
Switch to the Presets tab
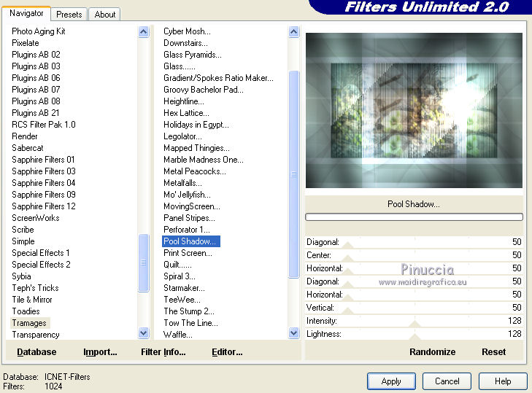point(69,15)
